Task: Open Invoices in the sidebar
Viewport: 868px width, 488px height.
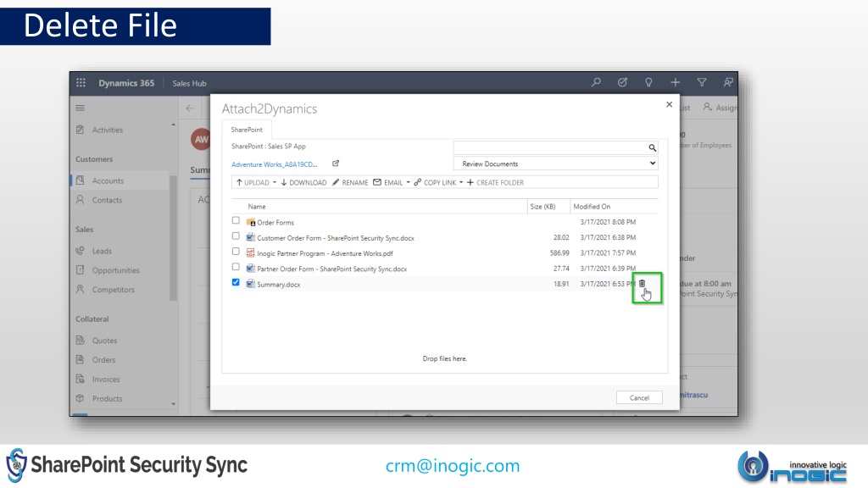Action: [x=106, y=379]
